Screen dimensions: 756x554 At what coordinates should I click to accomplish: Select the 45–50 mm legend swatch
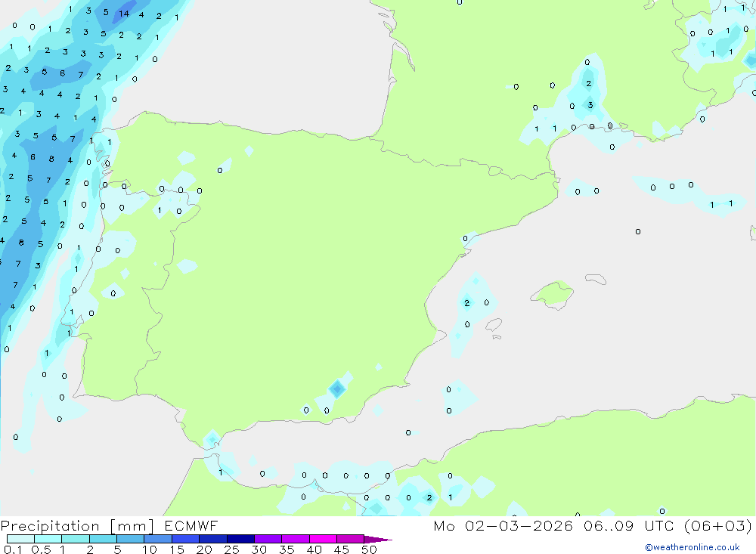click(x=351, y=539)
